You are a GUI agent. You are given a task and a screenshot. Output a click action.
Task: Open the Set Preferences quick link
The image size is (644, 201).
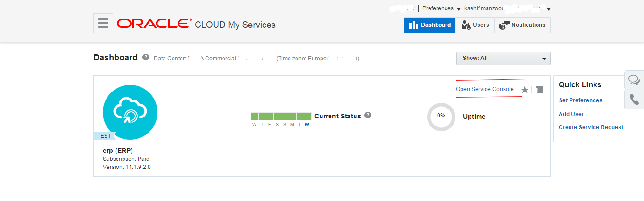580,100
